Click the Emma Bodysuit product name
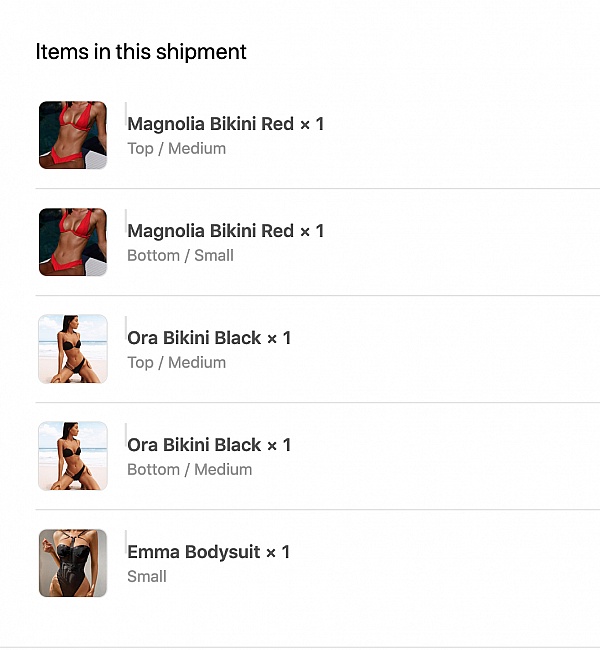The width and height of the screenshot is (600, 650). [x=194, y=552]
